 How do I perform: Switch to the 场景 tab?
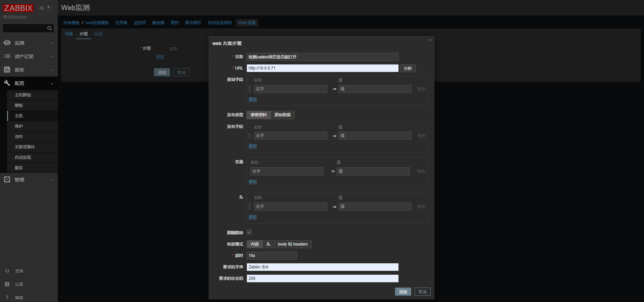click(69, 34)
